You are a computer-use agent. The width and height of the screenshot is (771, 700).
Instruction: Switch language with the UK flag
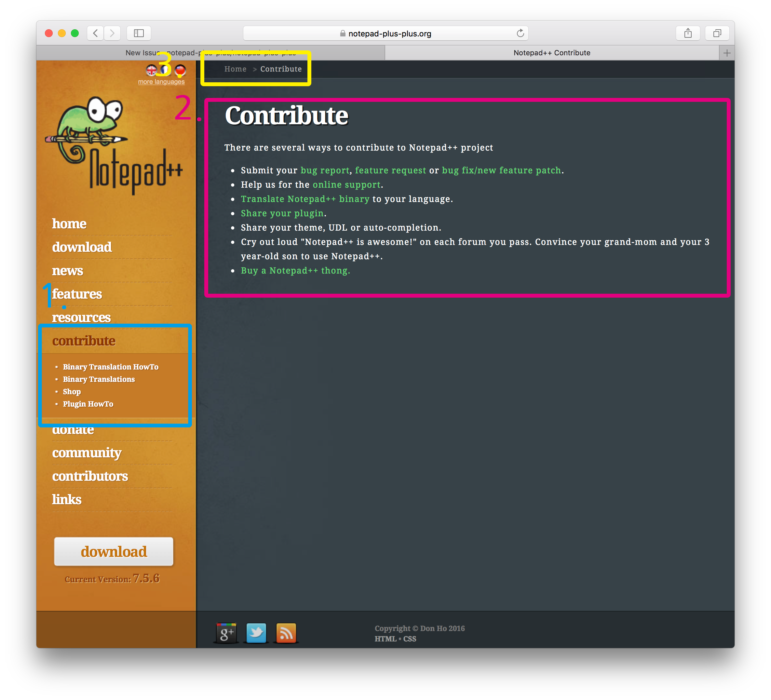(152, 70)
